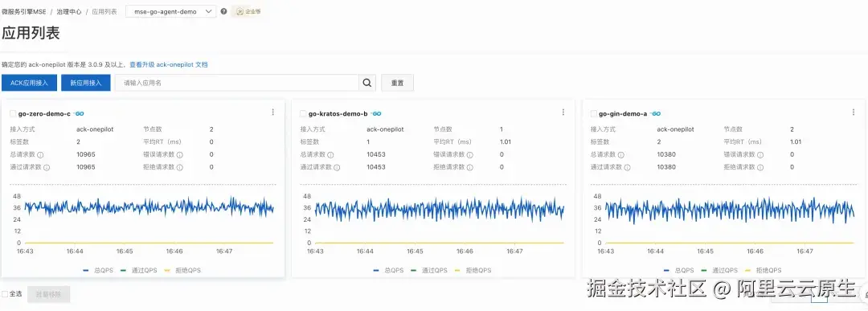This screenshot has width=868, height=311.
Task: Click the ACK应用接入 button
Action: click(30, 83)
